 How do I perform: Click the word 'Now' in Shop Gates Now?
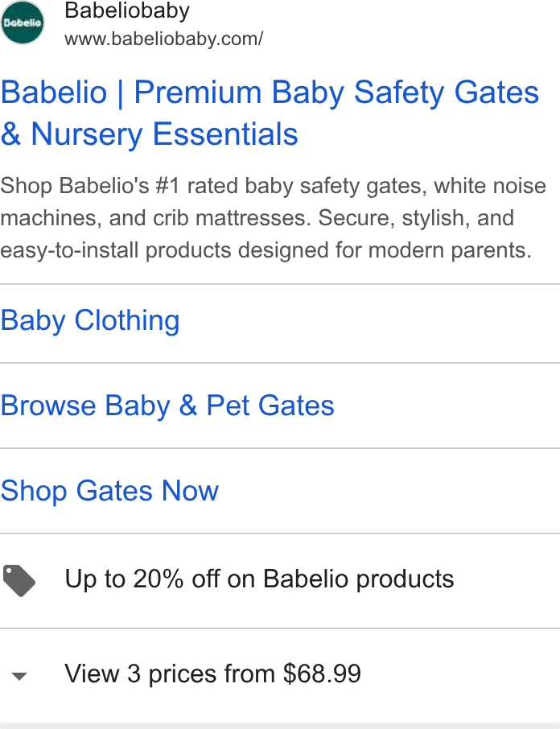tap(190, 491)
